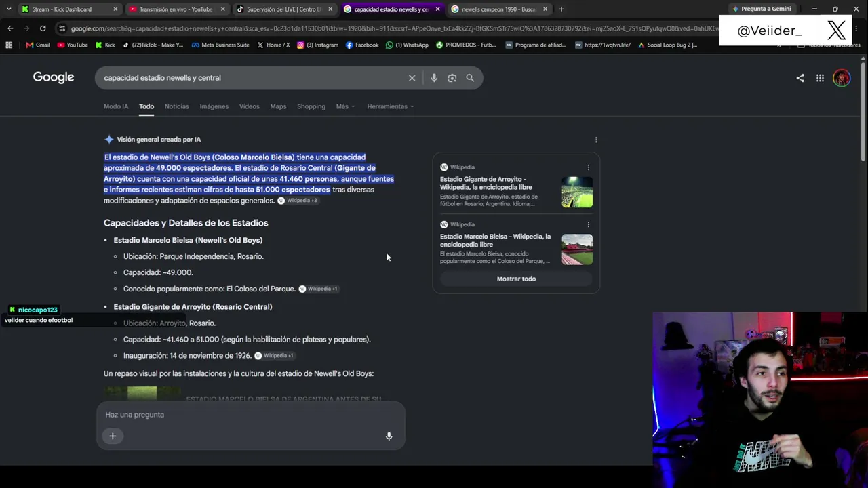Screen dimensions: 868x488
Task: Select the Vídeos results tab
Action: click(249, 106)
